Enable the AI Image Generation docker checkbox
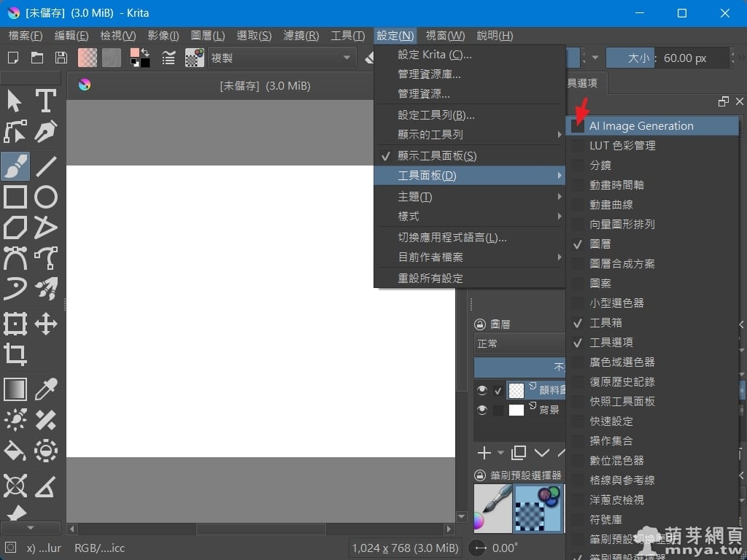This screenshot has height=560, width=747. (x=578, y=126)
